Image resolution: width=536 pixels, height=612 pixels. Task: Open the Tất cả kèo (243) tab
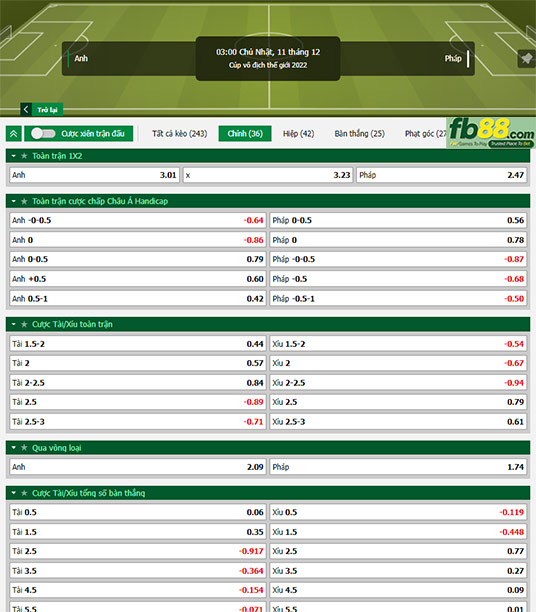(180, 133)
